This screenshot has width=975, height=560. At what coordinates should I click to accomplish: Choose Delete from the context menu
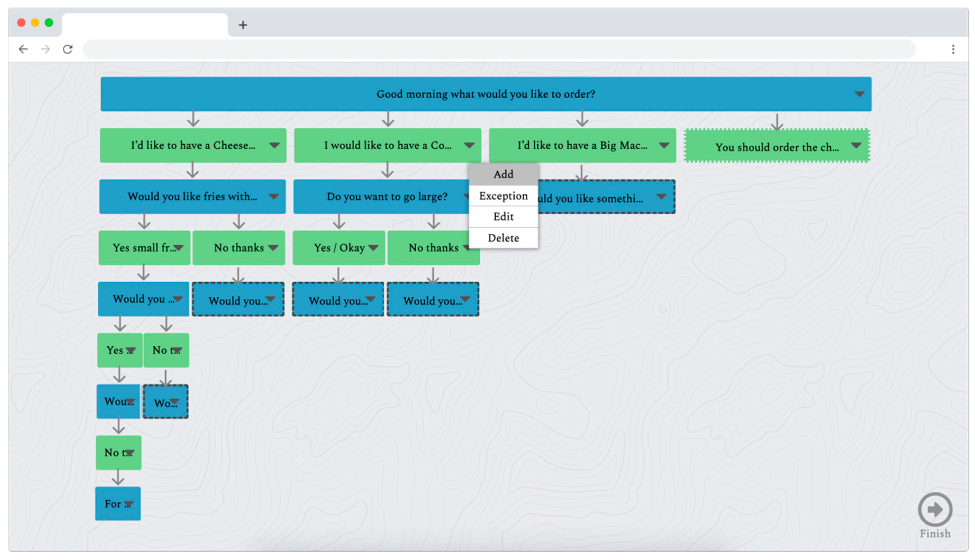[503, 238]
